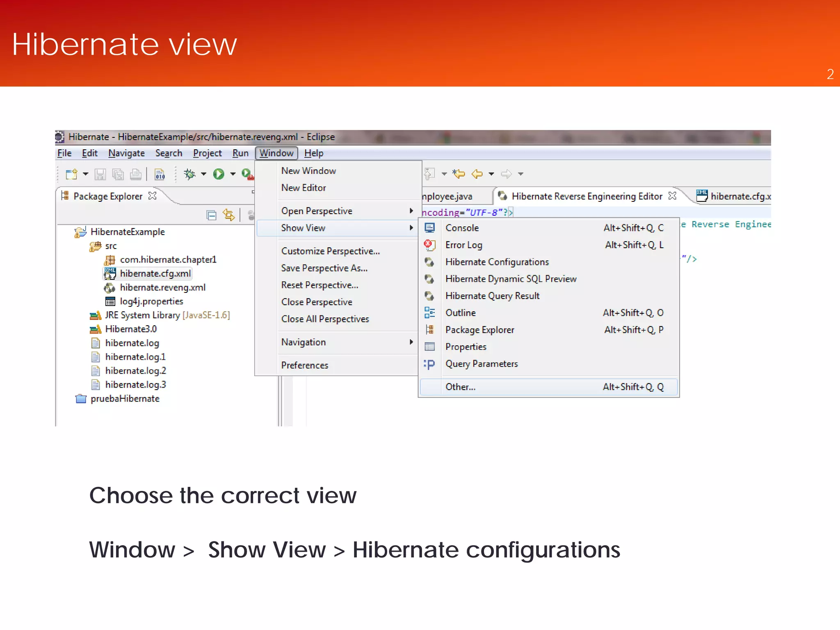Click the Debug bug icon in toolbar
The width and height of the screenshot is (840, 630).
coord(189,174)
